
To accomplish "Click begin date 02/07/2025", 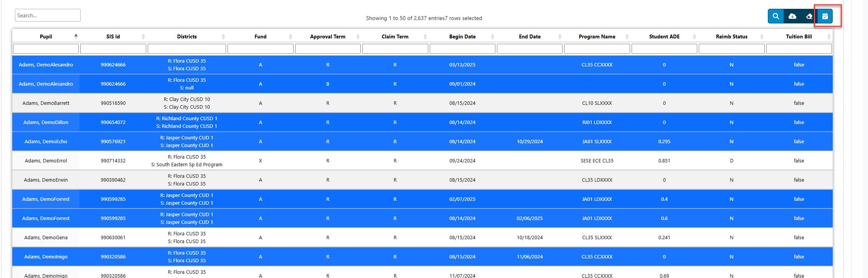I will [462, 199].
